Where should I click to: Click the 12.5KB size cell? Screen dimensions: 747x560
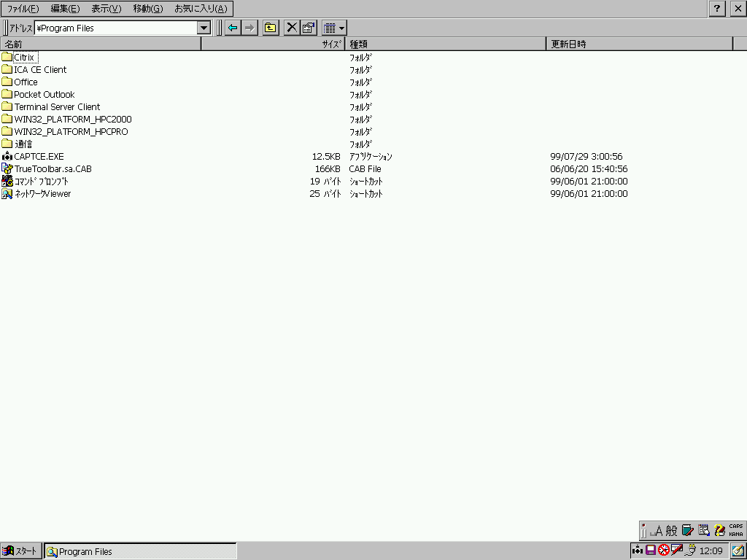point(326,156)
